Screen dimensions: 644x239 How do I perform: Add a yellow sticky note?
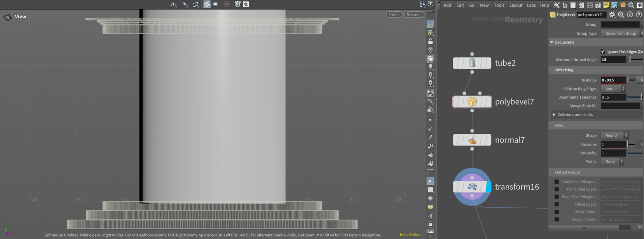tap(606, 5)
